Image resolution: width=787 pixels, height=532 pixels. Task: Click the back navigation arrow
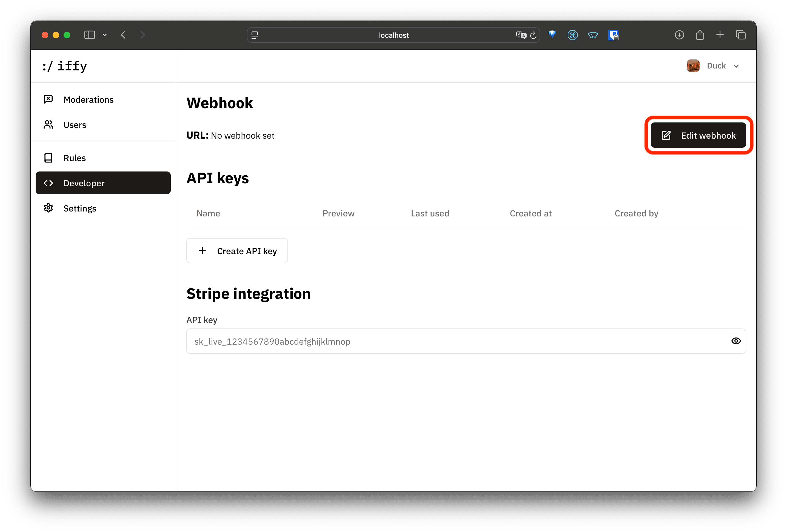point(123,35)
